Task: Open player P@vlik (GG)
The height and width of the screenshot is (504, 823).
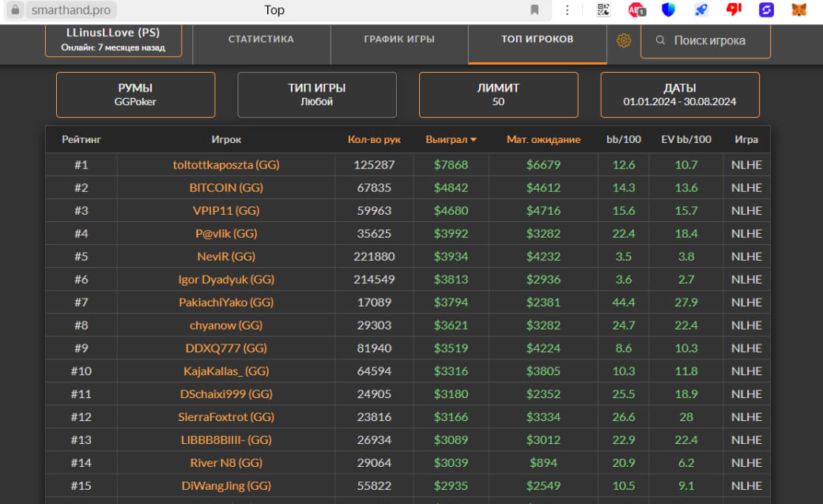Action: click(226, 233)
